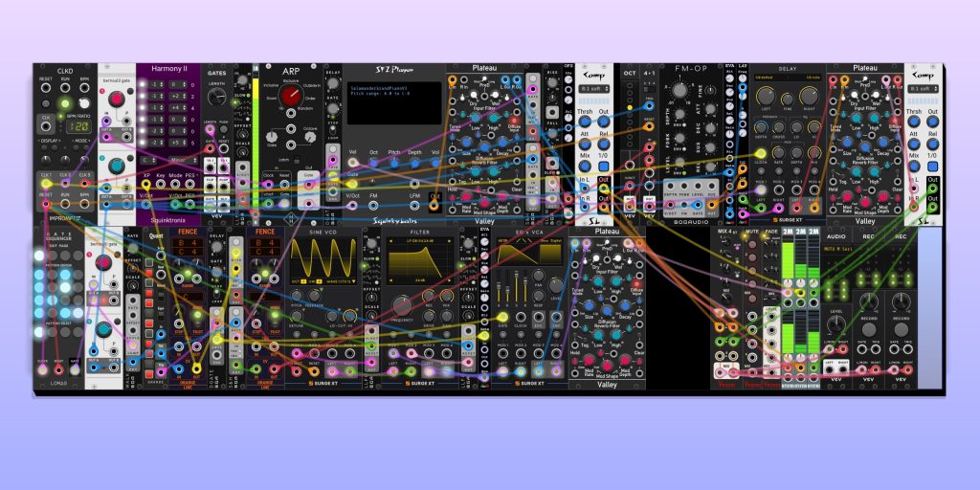Open the 8:1 soft selector on Comp beside OCT

click(x=594, y=89)
